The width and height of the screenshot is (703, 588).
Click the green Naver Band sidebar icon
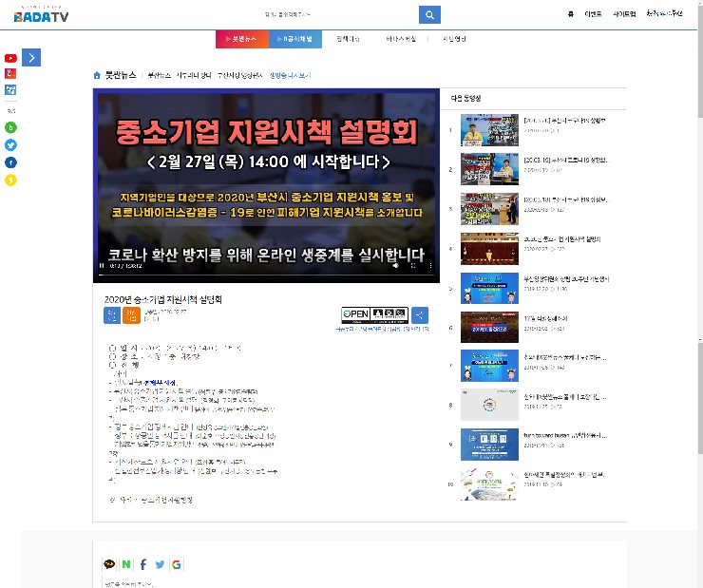[10, 126]
